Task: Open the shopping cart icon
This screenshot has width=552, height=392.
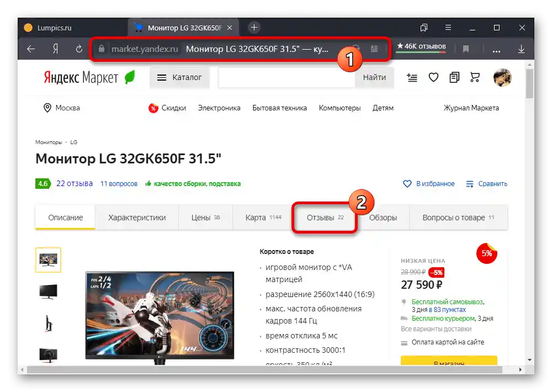Action: pyautogui.click(x=475, y=77)
